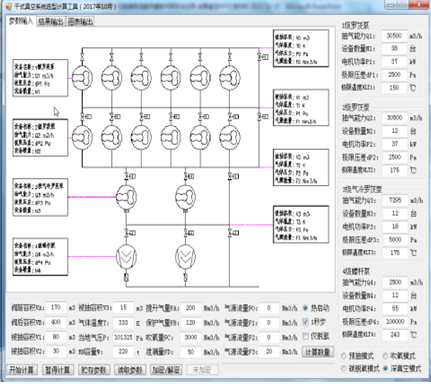Click the 极限压差dP2 input field

coord(394,157)
